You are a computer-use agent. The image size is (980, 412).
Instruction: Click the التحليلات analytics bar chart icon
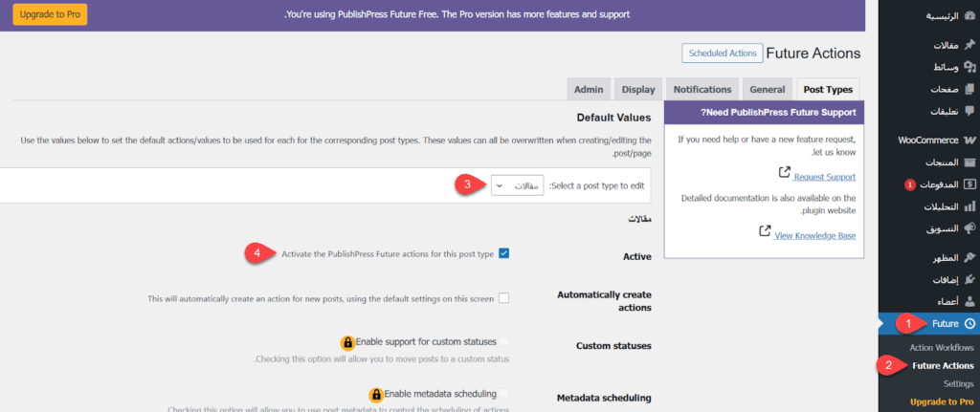click(x=969, y=206)
